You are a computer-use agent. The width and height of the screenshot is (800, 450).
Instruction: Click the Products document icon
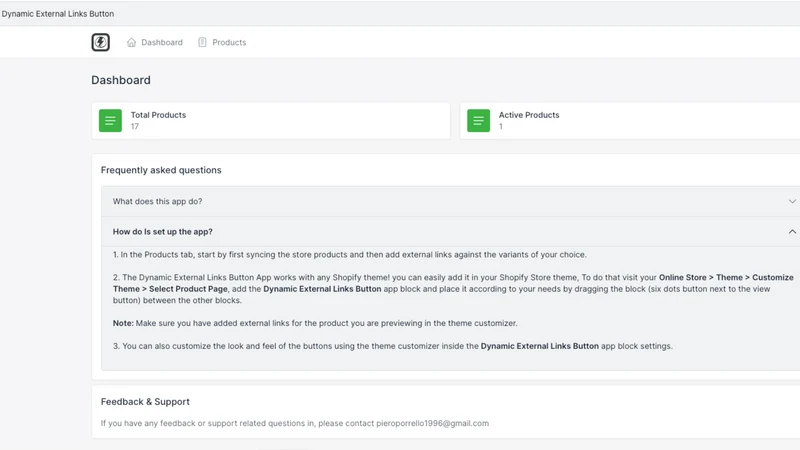tap(203, 42)
